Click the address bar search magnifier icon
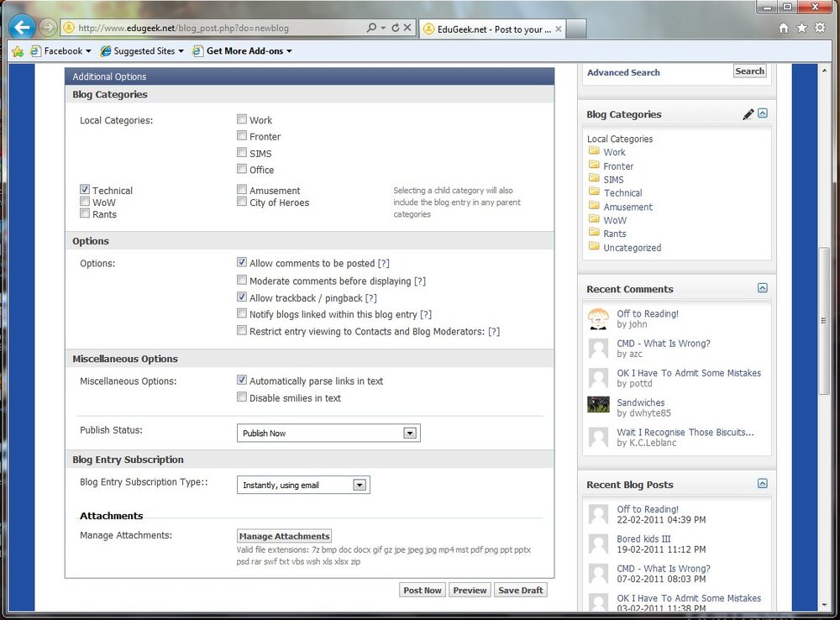The image size is (840, 620). coord(371,28)
